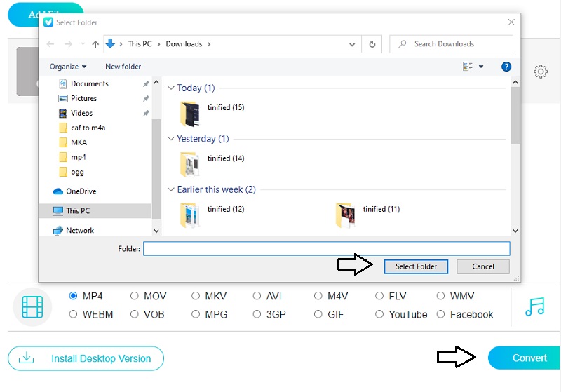Collapse the Today group
The image size is (561, 392).
[171, 88]
